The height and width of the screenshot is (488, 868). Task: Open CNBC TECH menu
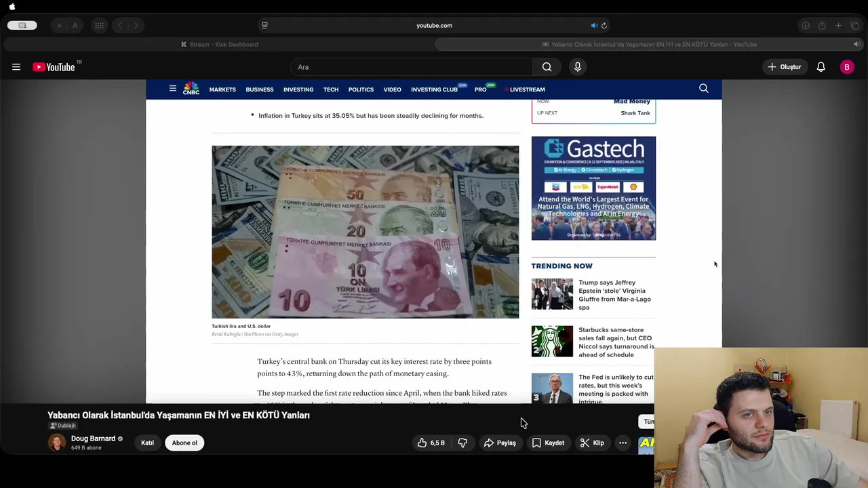331,89
